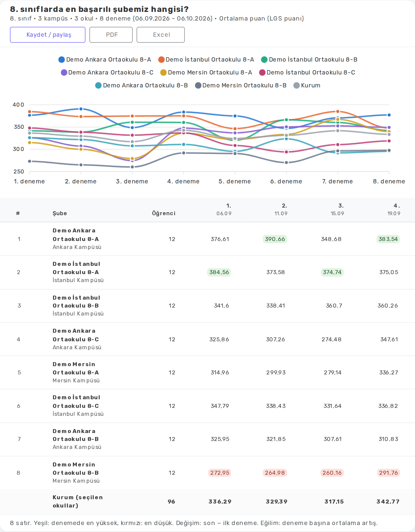Toggle Demo İstanbul Ortaokulu 8-C legend entry
The height and width of the screenshot is (532, 415).
(307, 73)
